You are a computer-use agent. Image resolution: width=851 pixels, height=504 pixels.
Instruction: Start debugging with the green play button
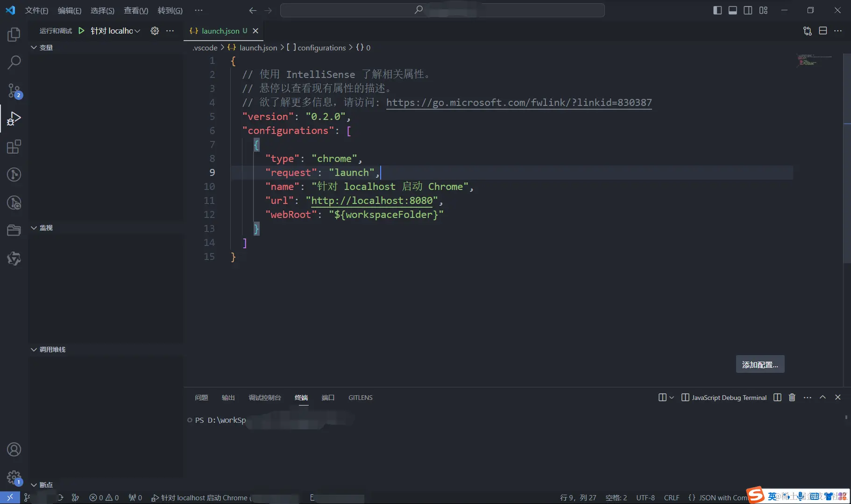[81, 31]
